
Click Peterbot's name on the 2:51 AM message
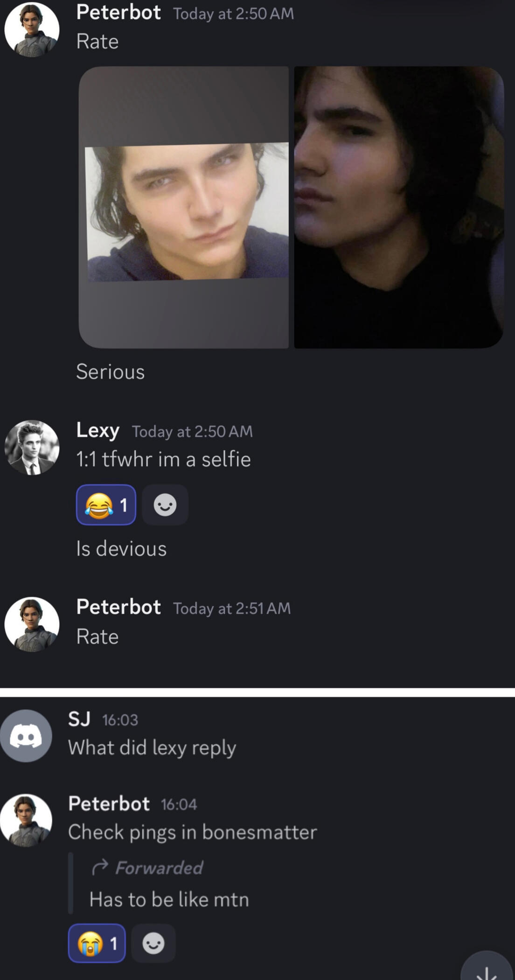(x=118, y=607)
